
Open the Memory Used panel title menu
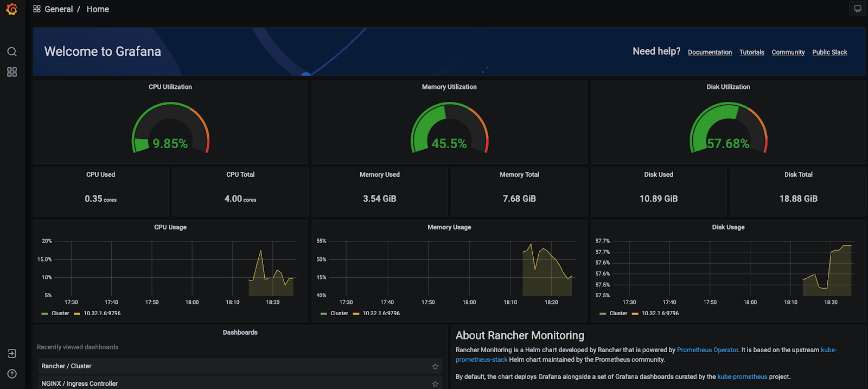point(380,175)
